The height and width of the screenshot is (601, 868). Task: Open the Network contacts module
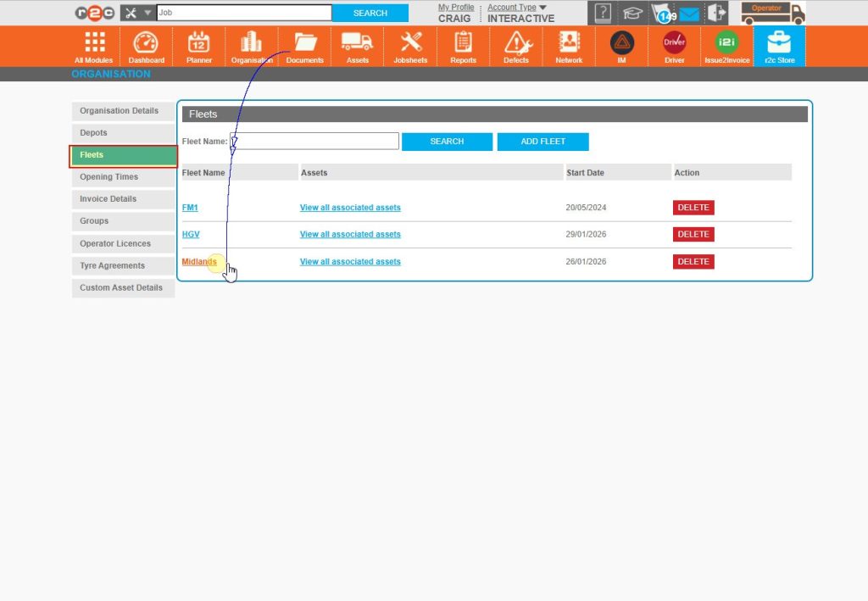coord(569,47)
